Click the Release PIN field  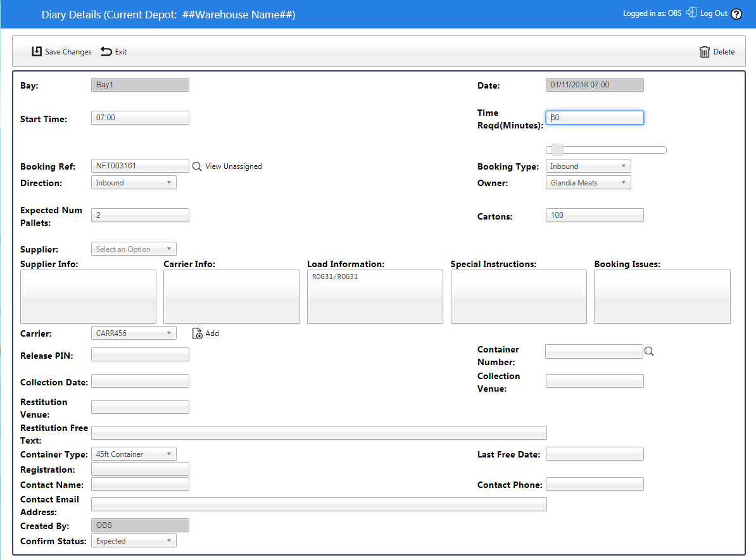(140, 355)
